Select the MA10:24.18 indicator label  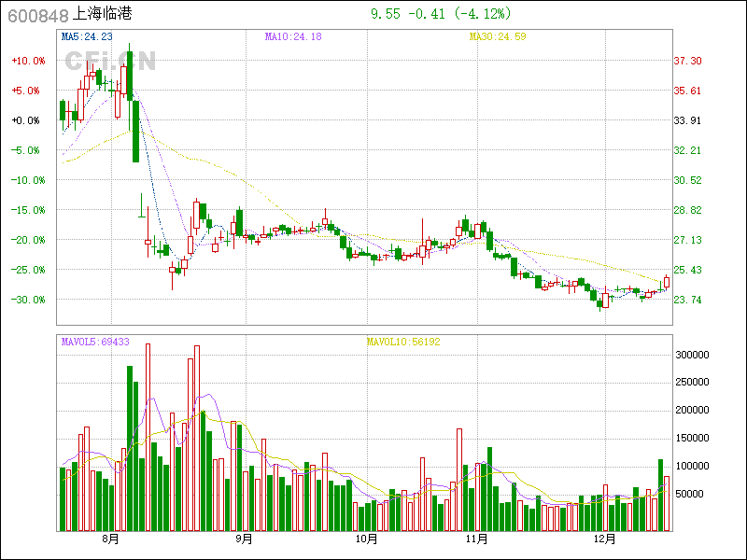(293, 36)
